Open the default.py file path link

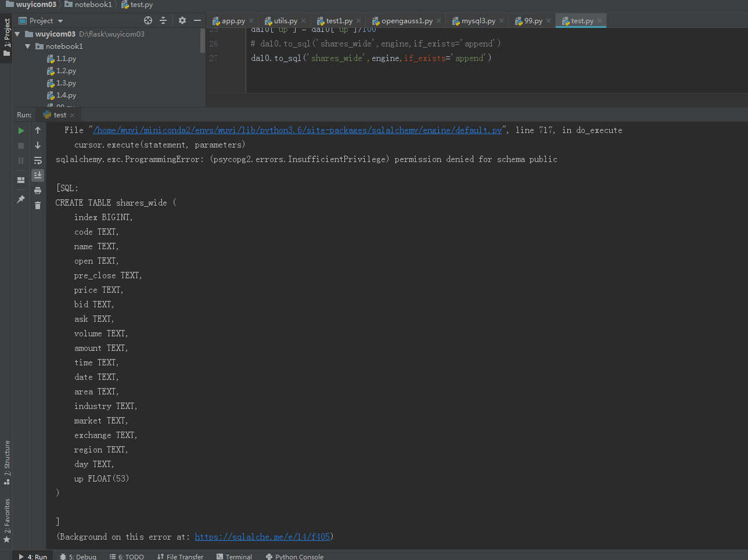(297, 130)
